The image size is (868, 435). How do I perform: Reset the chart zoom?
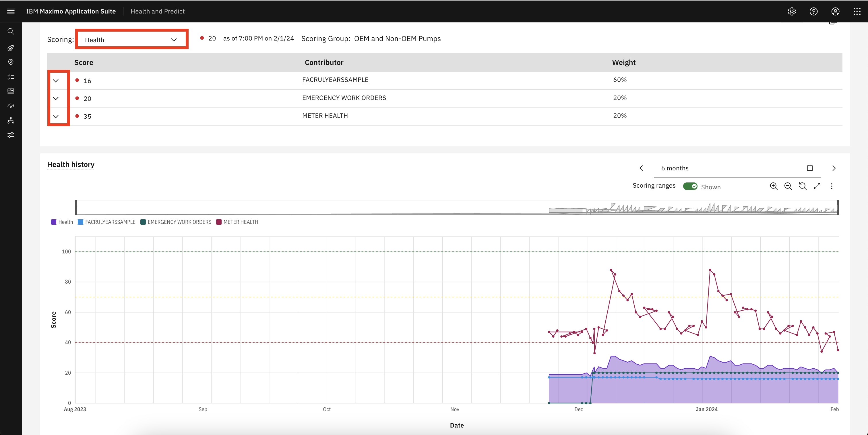pyautogui.click(x=803, y=186)
